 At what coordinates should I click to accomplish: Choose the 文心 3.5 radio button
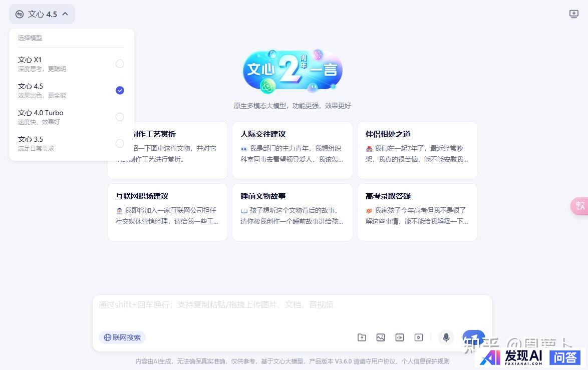click(120, 144)
